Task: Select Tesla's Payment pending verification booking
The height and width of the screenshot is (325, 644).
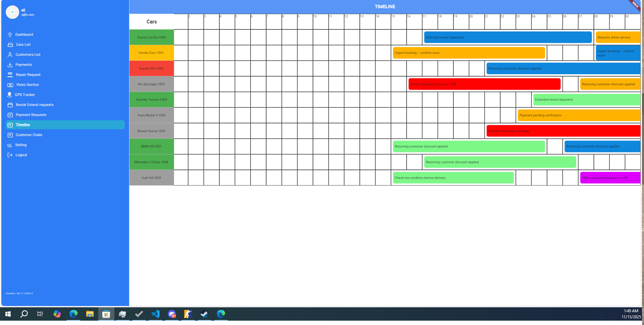Action: [x=578, y=115]
